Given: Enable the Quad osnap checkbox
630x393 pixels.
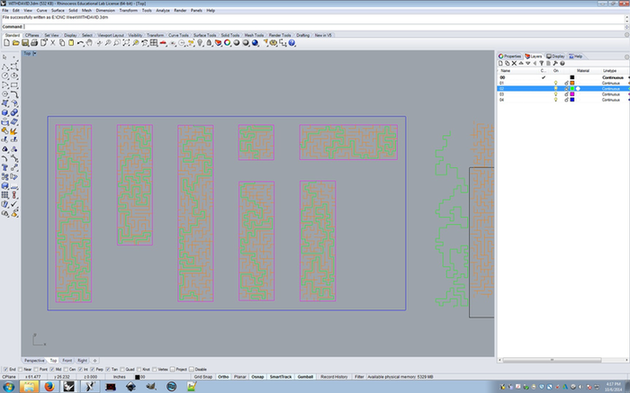Looking at the screenshot, I should click(x=123, y=369).
